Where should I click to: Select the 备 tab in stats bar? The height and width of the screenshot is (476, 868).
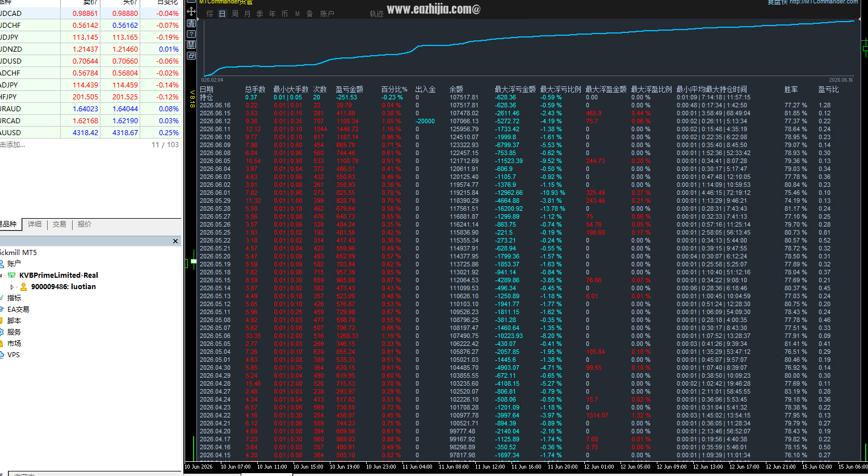coord(310,14)
